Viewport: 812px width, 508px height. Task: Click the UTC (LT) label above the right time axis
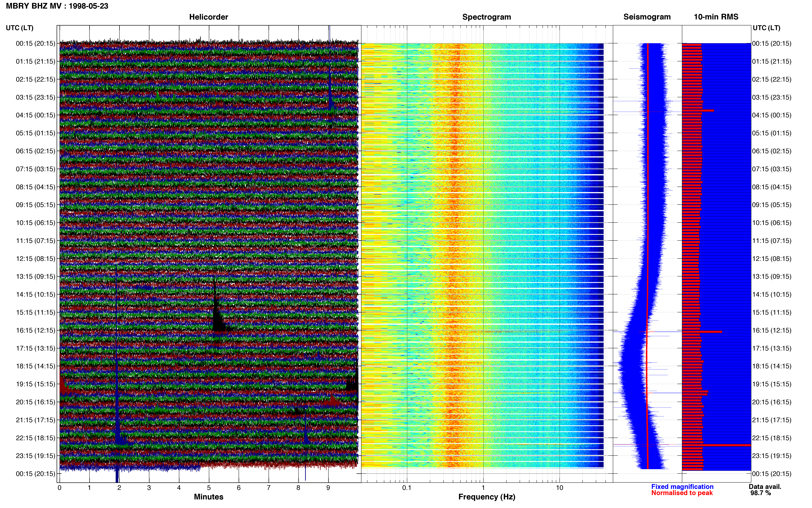click(x=766, y=28)
